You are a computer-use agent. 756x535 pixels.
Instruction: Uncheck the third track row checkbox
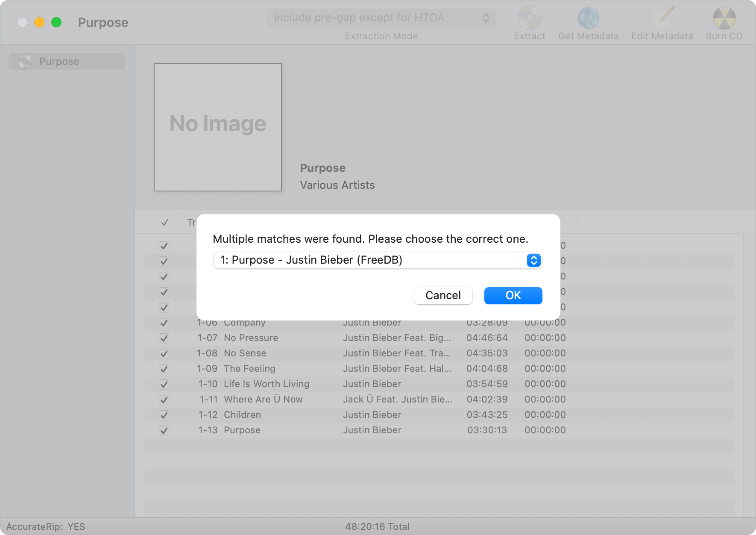tap(164, 277)
